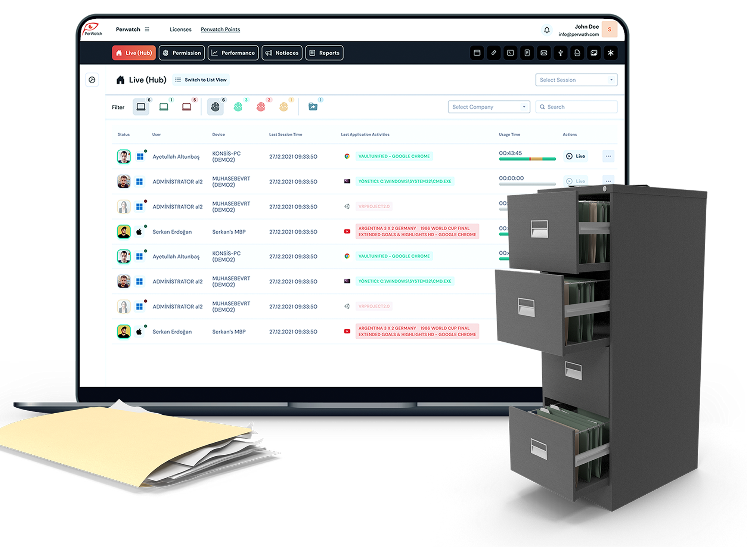The image size is (747, 560).
Task: Click the 00:43:45 usage time progress bar
Action: click(x=527, y=159)
